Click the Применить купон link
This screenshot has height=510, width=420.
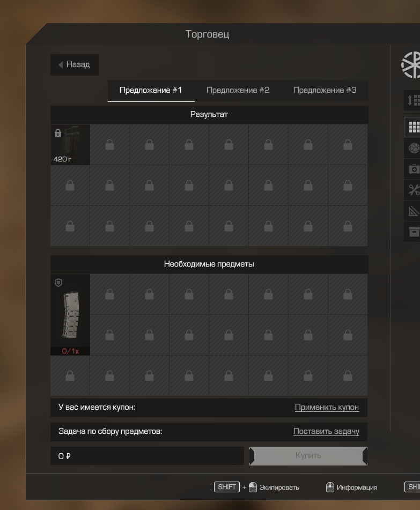click(327, 407)
